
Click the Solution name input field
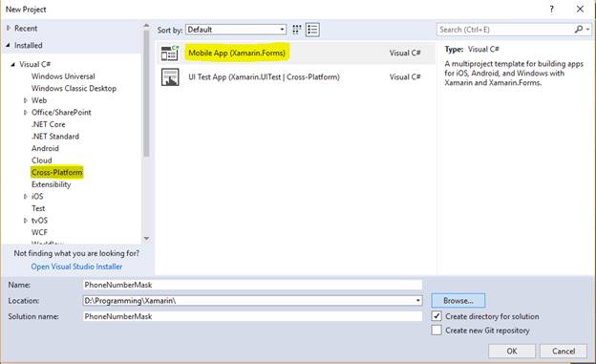(252, 316)
